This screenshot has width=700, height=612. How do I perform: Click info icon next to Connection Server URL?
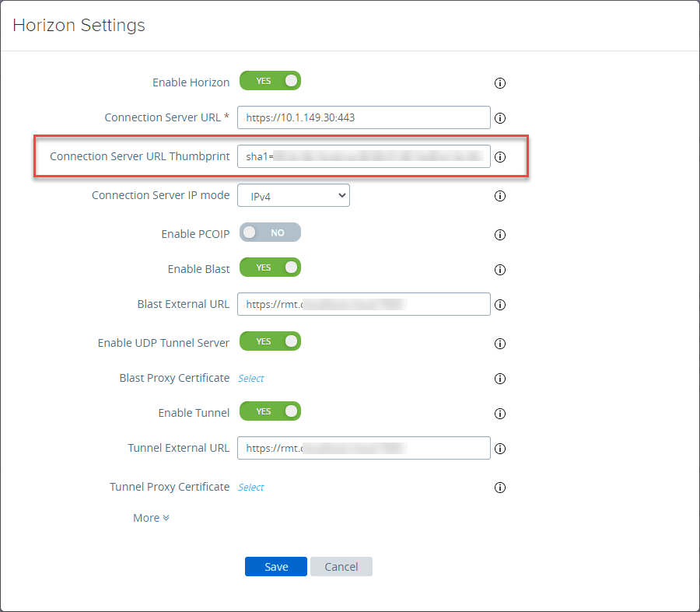[x=500, y=119]
